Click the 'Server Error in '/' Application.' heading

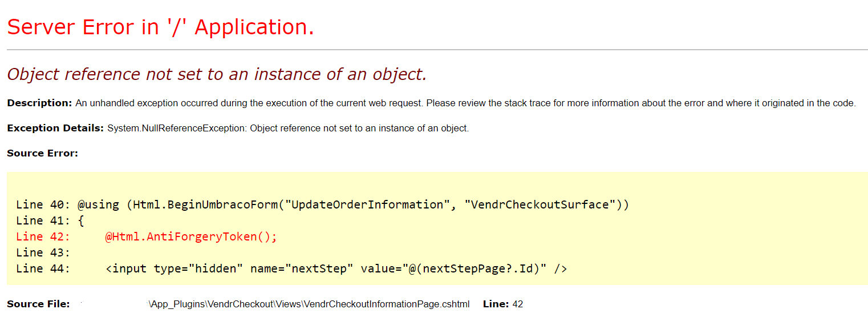click(160, 27)
